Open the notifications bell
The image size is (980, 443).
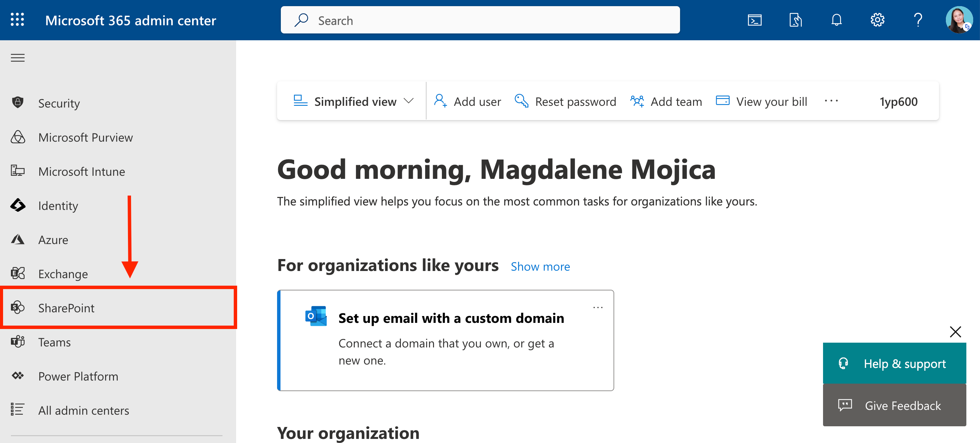(837, 20)
